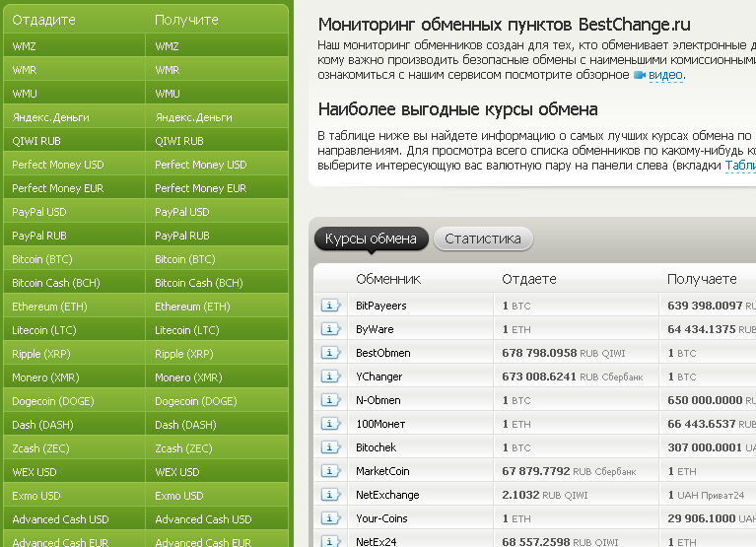Select Bitcoin (BTC) in Получите column
The image size is (756, 547).
coord(217,258)
